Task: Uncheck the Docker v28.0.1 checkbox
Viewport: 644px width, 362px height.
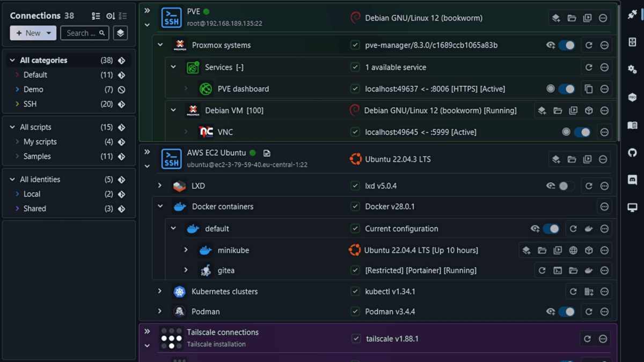Action: (x=355, y=206)
